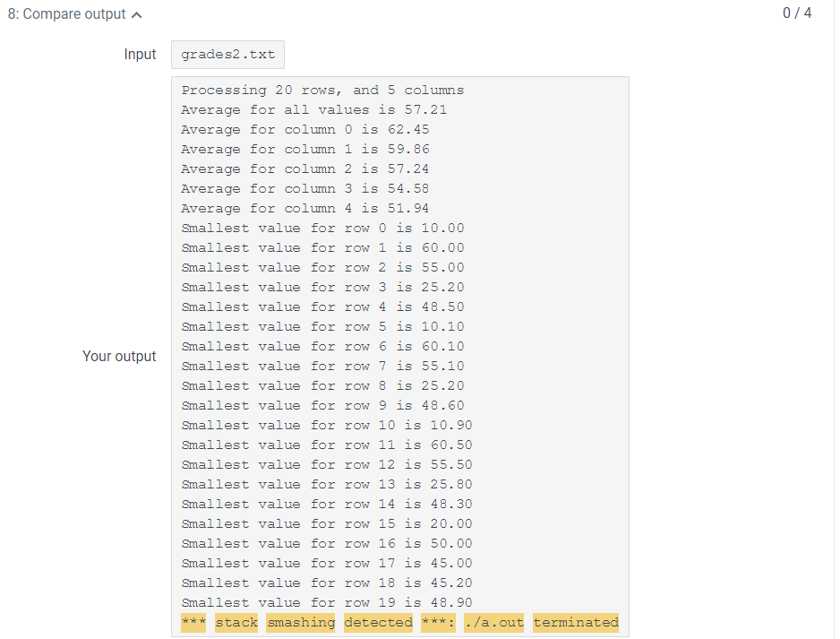Click the 'Average for column 4' line
The height and width of the screenshot is (639, 840).
pos(305,209)
